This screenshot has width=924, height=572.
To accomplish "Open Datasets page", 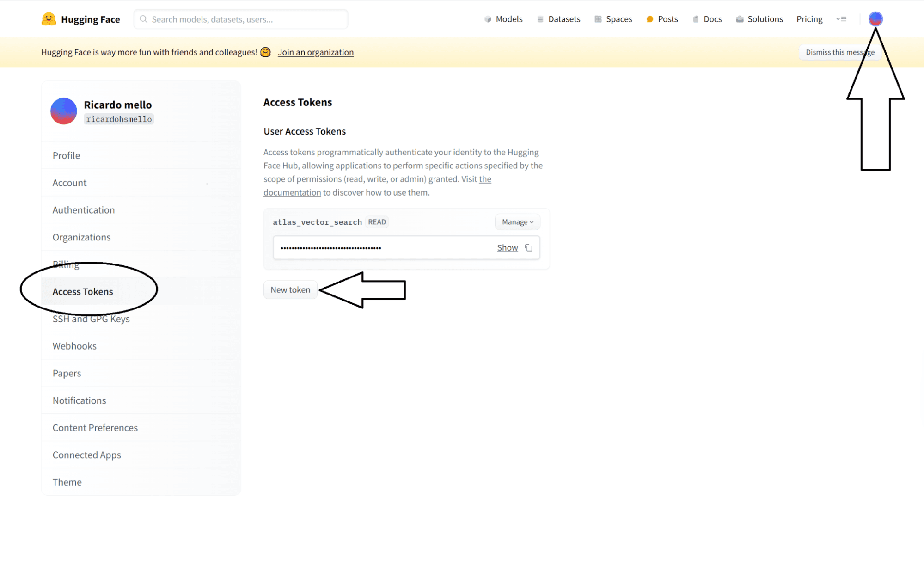I will click(x=559, y=19).
